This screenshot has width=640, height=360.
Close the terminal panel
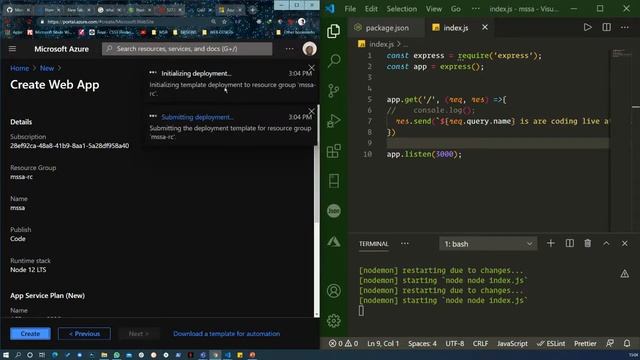624,243
